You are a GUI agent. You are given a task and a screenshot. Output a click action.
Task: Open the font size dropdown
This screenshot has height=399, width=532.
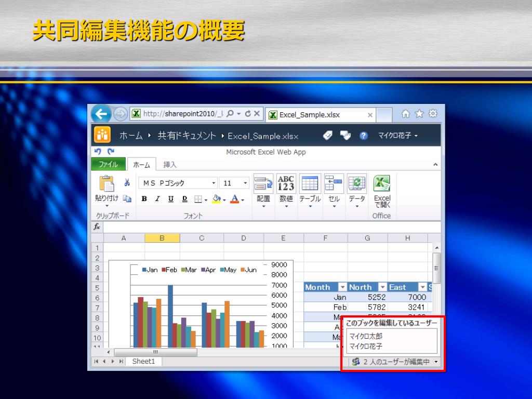(x=245, y=183)
